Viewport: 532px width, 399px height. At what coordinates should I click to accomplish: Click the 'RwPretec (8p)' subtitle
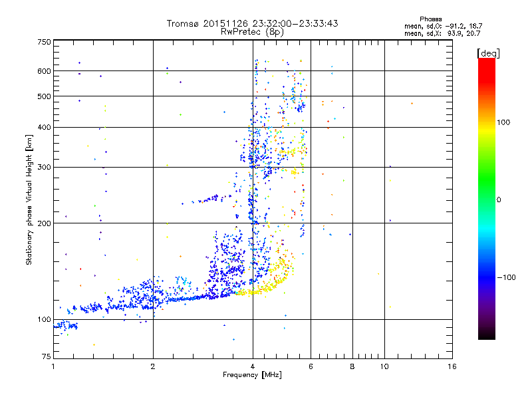pyautogui.click(x=252, y=32)
